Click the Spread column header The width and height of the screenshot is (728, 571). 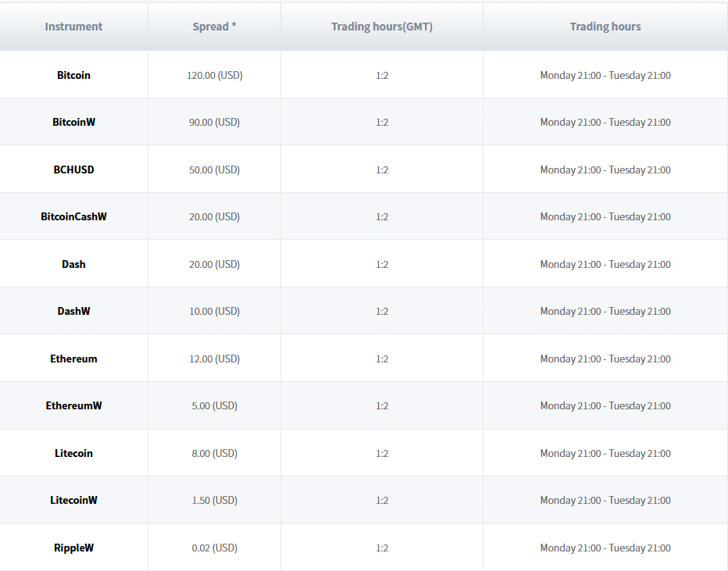214,27
